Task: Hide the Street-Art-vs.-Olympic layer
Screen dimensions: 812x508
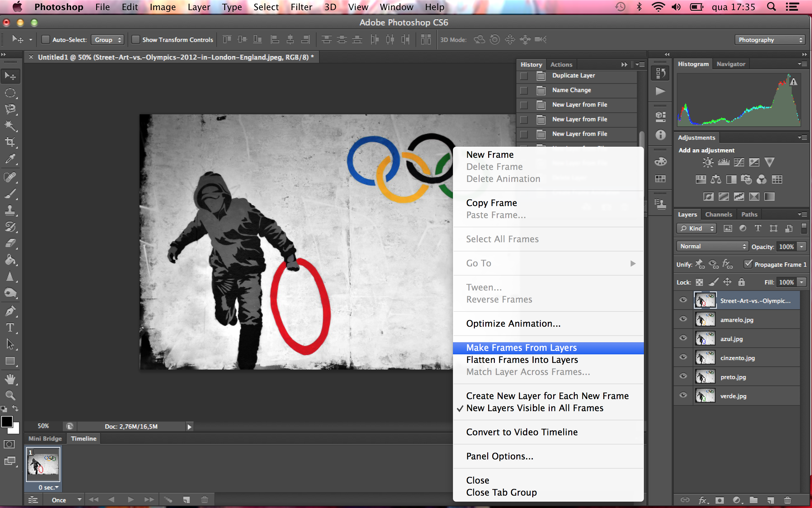Action: (683, 300)
